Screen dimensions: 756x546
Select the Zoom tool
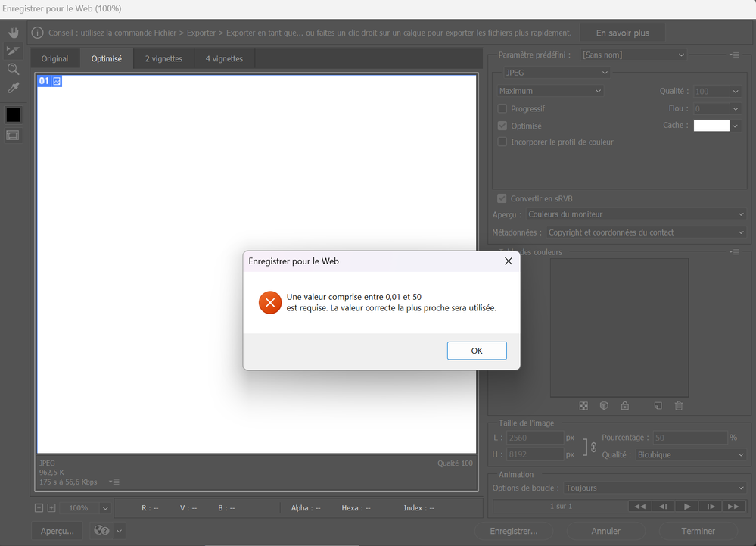coord(13,69)
